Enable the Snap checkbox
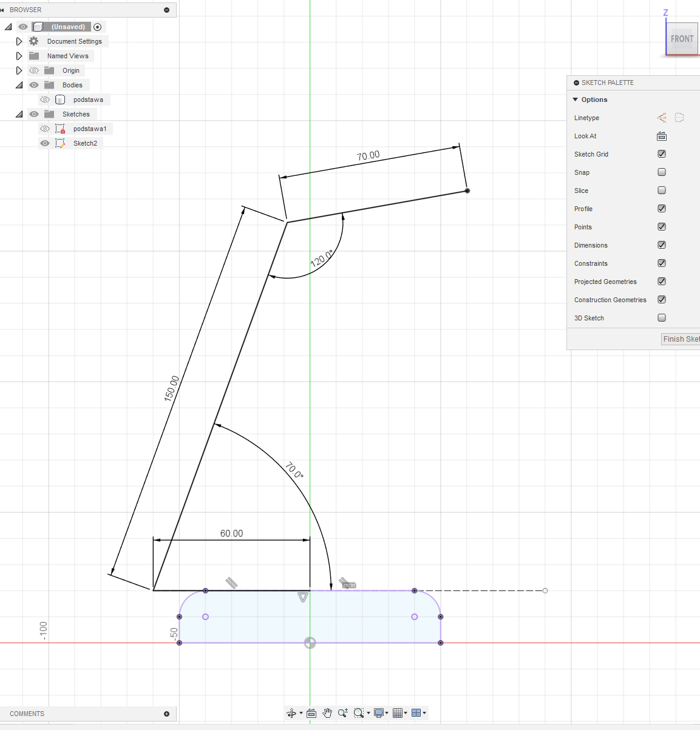Viewport: 700px width, 730px height. click(662, 172)
